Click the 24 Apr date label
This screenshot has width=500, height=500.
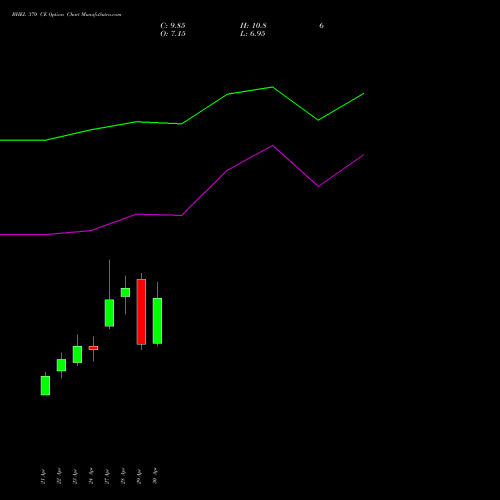91,476
